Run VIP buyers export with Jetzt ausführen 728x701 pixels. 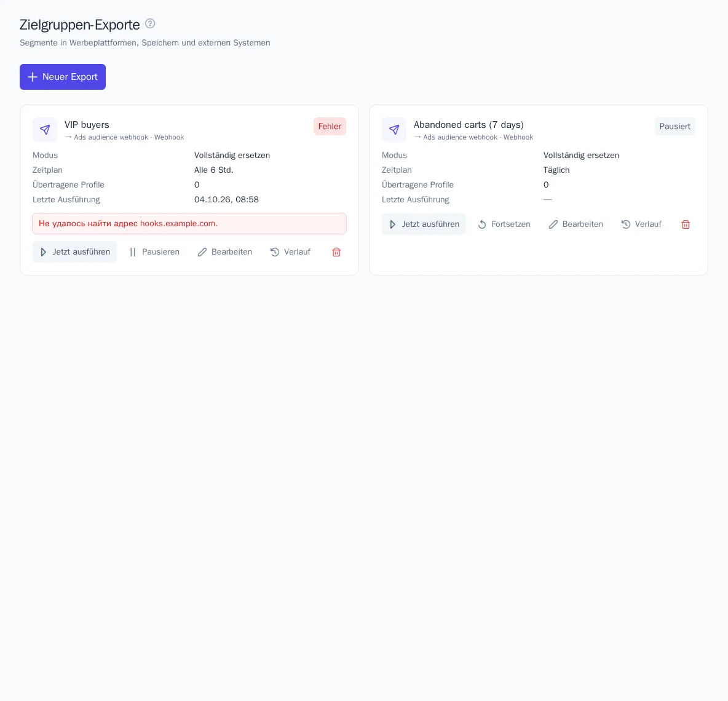coord(75,252)
